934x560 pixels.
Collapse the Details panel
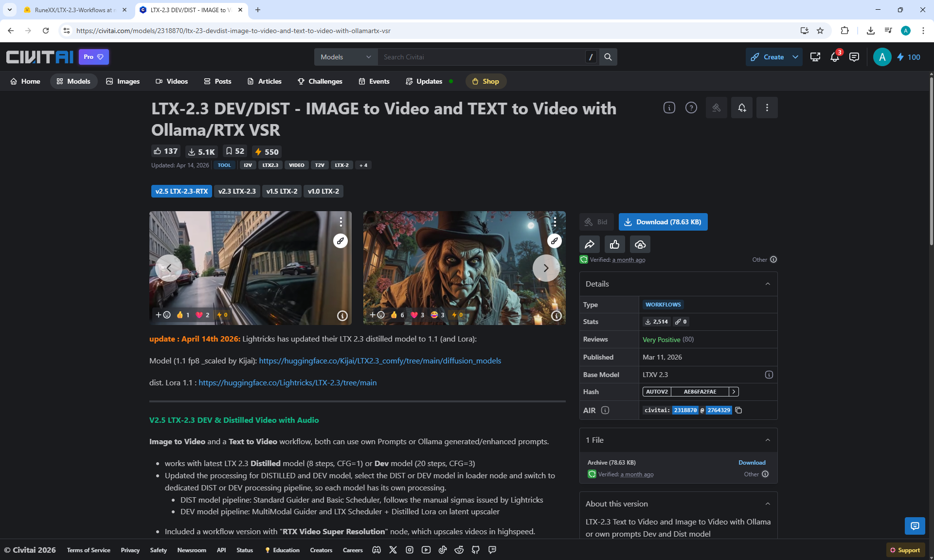point(768,284)
